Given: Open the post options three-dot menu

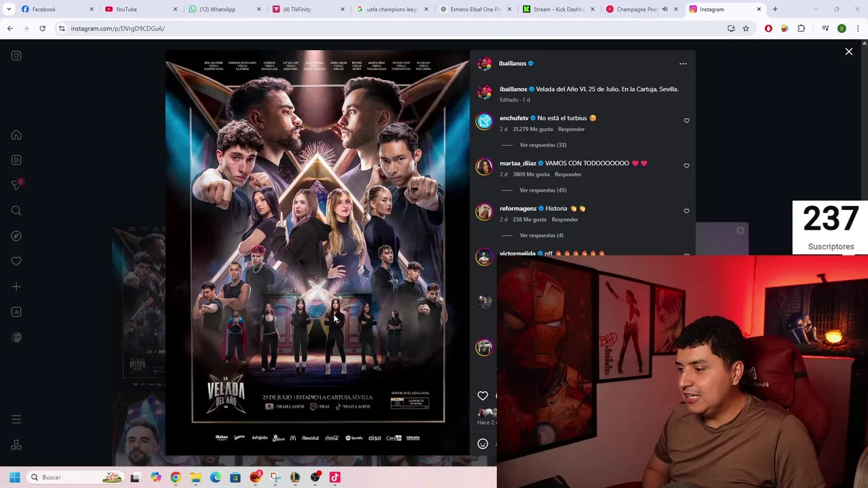Looking at the screenshot, I should [683, 64].
